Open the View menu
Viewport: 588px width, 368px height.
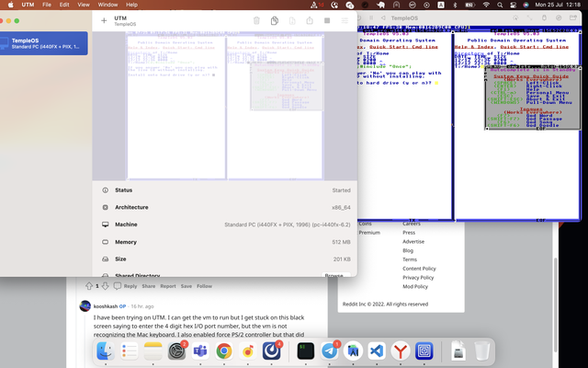point(84,5)
